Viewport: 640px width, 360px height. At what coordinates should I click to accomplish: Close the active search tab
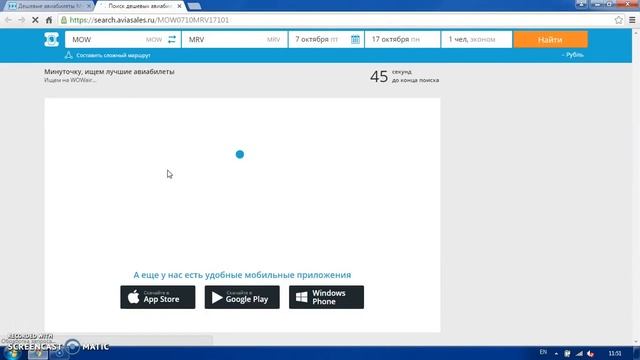tap(179, 6)
